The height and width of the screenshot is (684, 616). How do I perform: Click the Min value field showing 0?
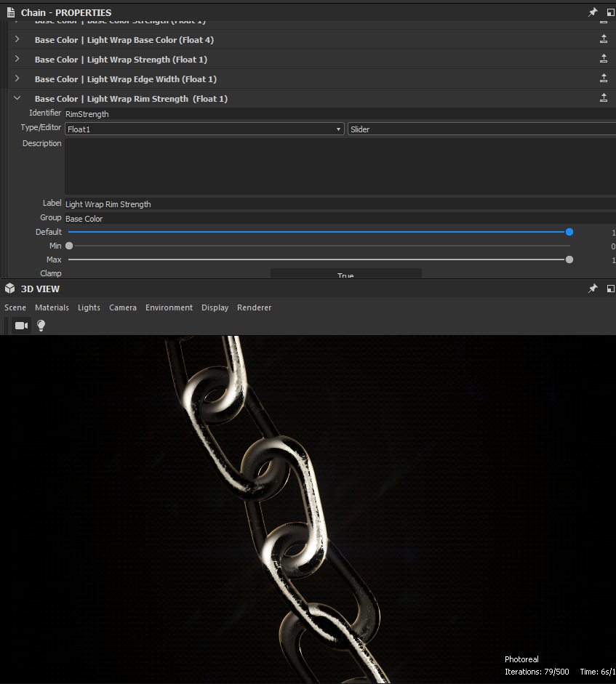tap(613, 246)
